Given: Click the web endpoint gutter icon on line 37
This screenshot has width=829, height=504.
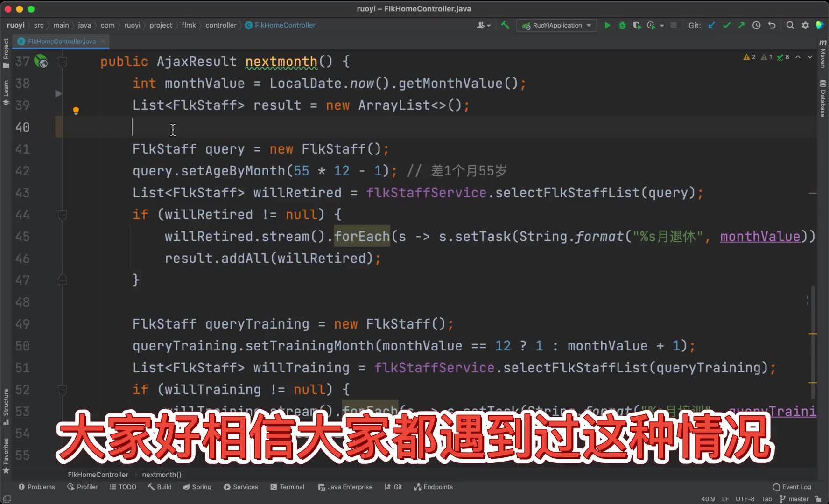Looking at the screenshot, I should (41, 61).
